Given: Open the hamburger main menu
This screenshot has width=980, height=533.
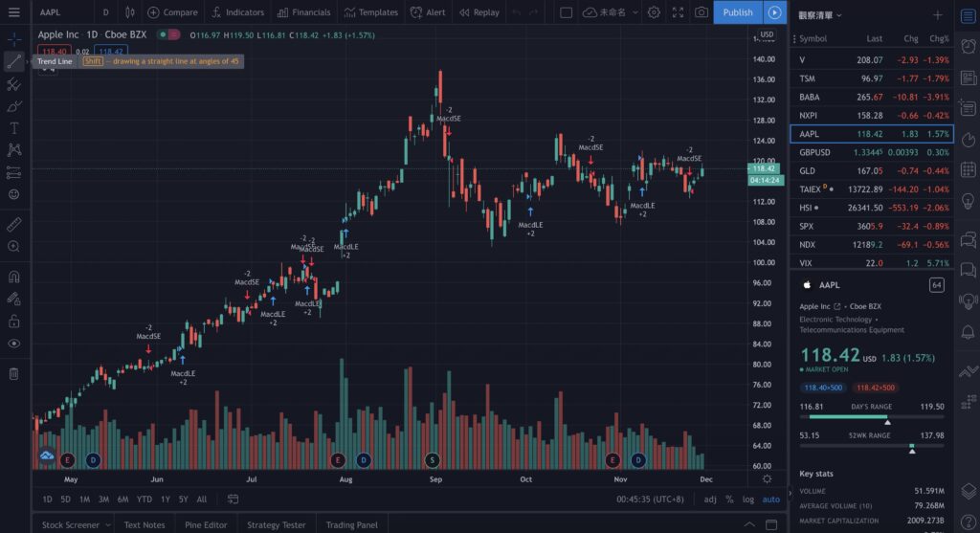Looking at the screenshot, I should (x=13, y=11).
